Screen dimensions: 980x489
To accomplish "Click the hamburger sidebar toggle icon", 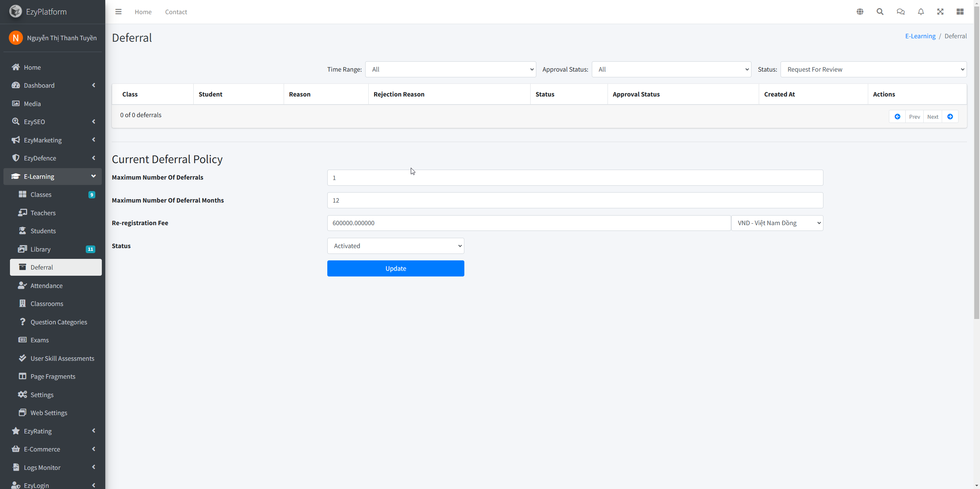I will tap(118, 12).
